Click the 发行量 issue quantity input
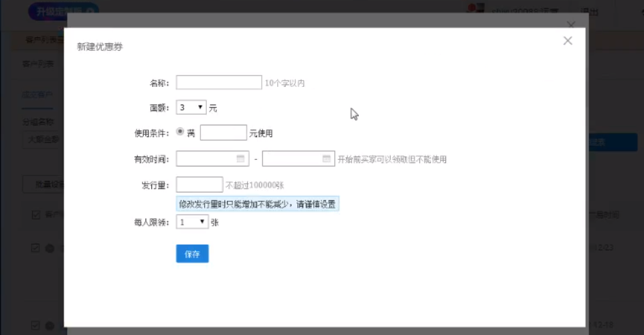644x335 pixels. tap(199, 185)
